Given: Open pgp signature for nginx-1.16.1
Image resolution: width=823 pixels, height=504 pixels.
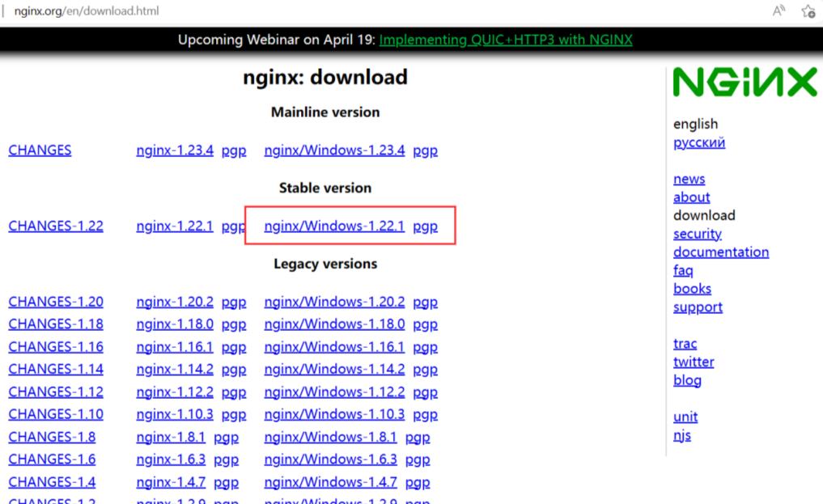Looking at the screenshot, I should (x=234, y=348).
